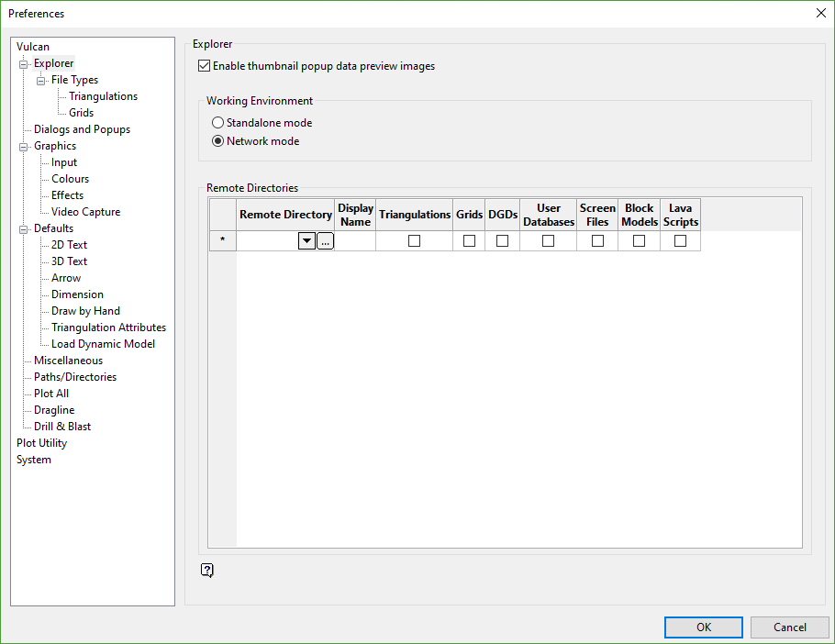Open the Draw by Hand defaults
The height and width of the screenshot is (644, 835).
pyautogui.click(x=85, y=311)
